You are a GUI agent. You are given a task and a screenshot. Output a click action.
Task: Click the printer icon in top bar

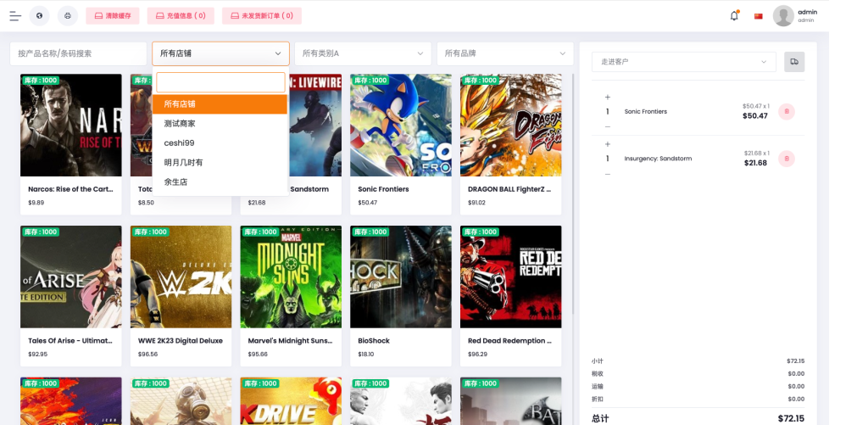coord(68,15)
